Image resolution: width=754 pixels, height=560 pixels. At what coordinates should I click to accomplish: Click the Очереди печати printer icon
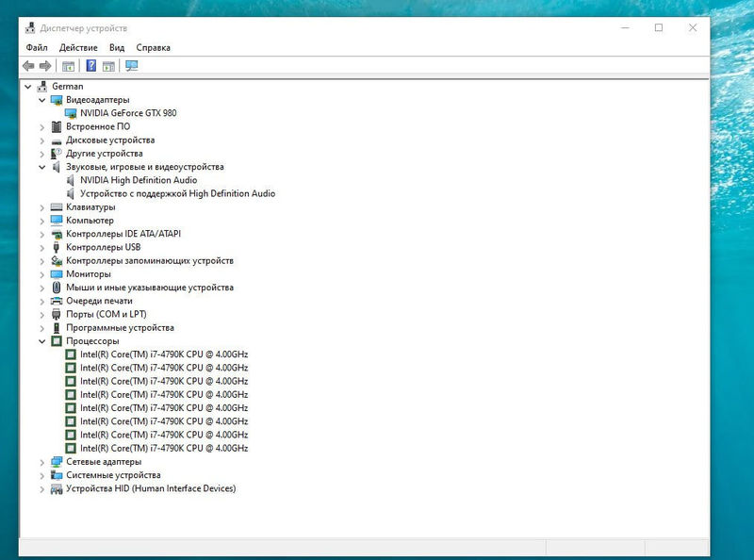(x=57, y=301)
